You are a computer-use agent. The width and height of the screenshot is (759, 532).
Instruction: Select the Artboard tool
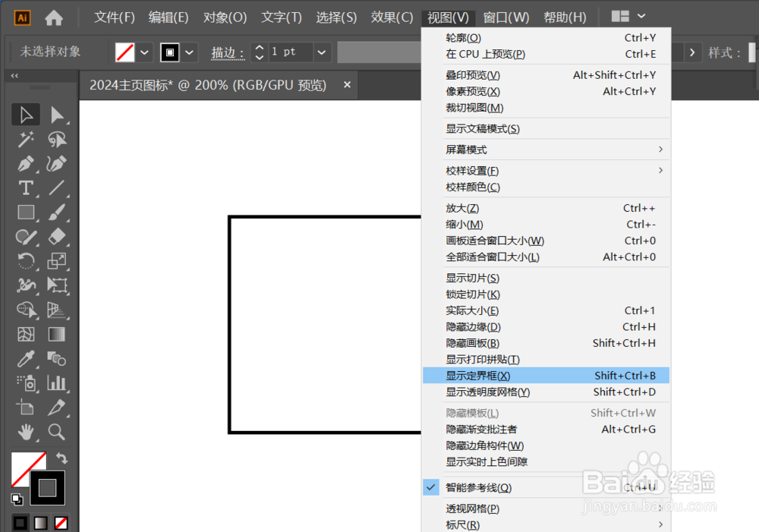pos(26,408)
